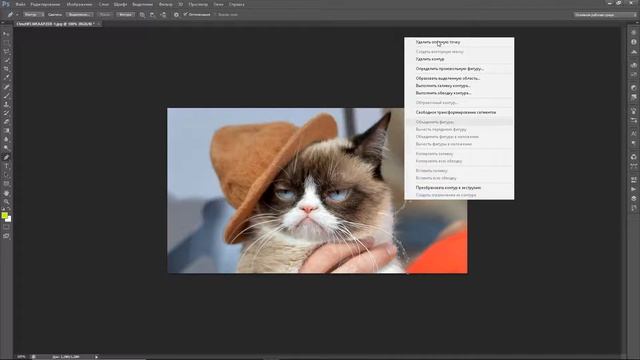Click the Фигура button in options bar

pos(125,14)
